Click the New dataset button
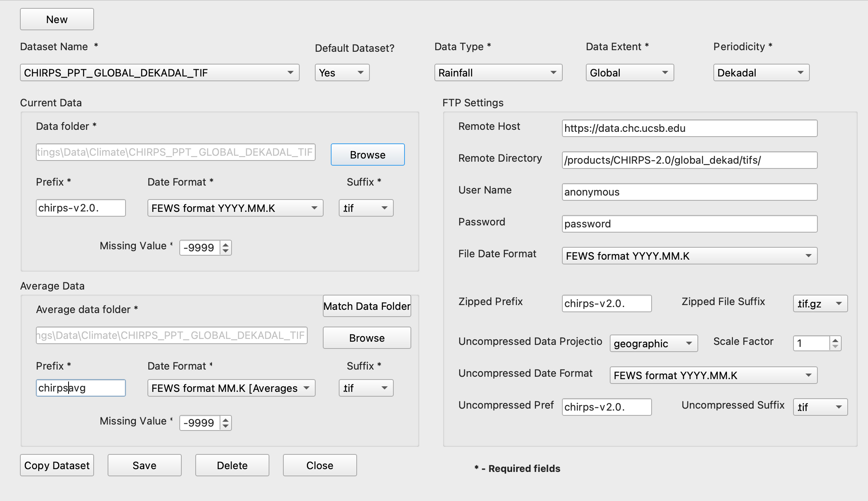This screenshot has width=868, height=501. click(57, 19)
